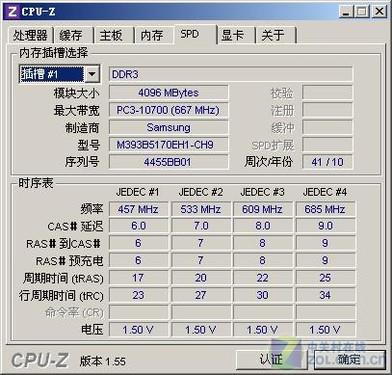Image resolution: width=392 pixels, height=375 pixels.
Task: Click the PC3-10700 (667 MHz) bandwidth field
Action: pos(169,110)
